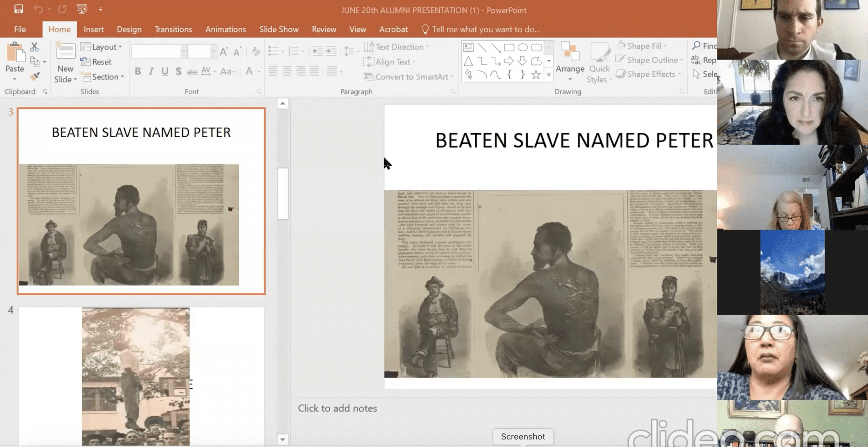Open Shape Fill color menu

point(643,46)
